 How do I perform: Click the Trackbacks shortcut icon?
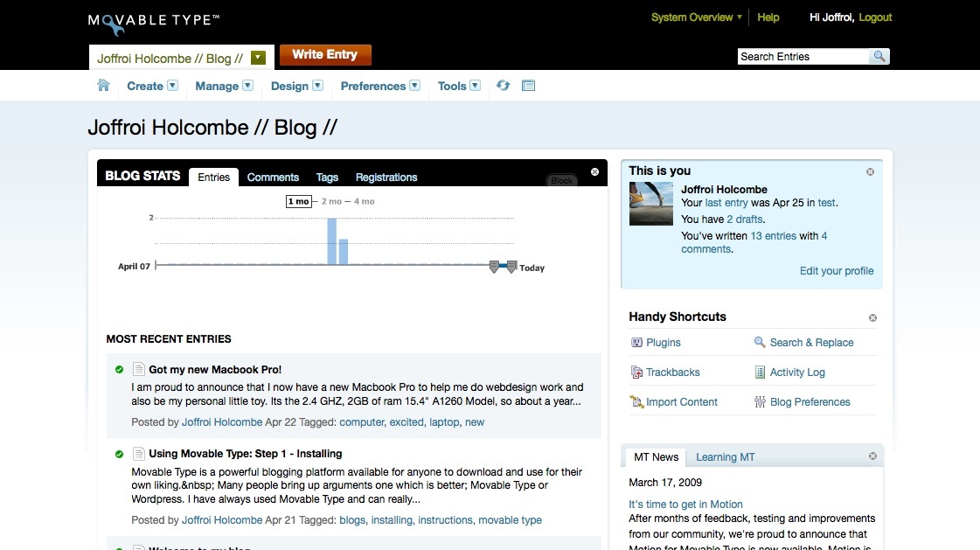[x=636, y=372]
